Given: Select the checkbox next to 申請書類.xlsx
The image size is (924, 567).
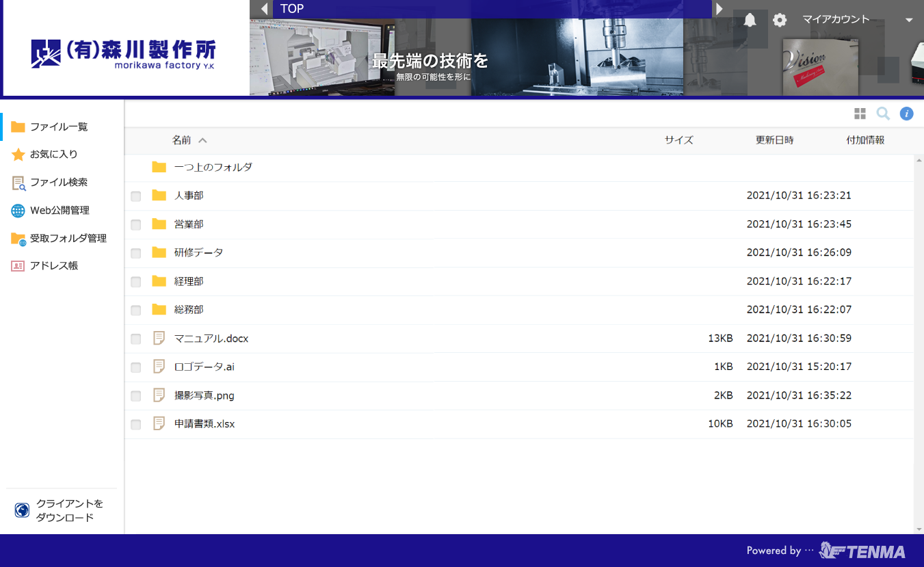Looking at the screenshot, I should point(136,425).
